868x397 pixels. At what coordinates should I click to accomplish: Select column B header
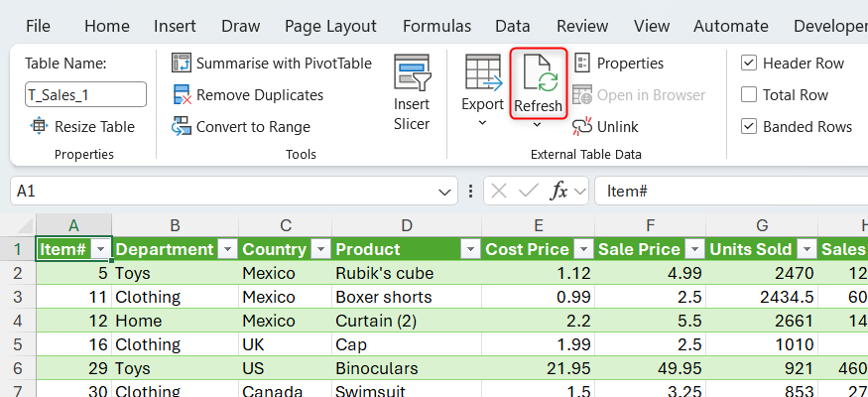175,225
